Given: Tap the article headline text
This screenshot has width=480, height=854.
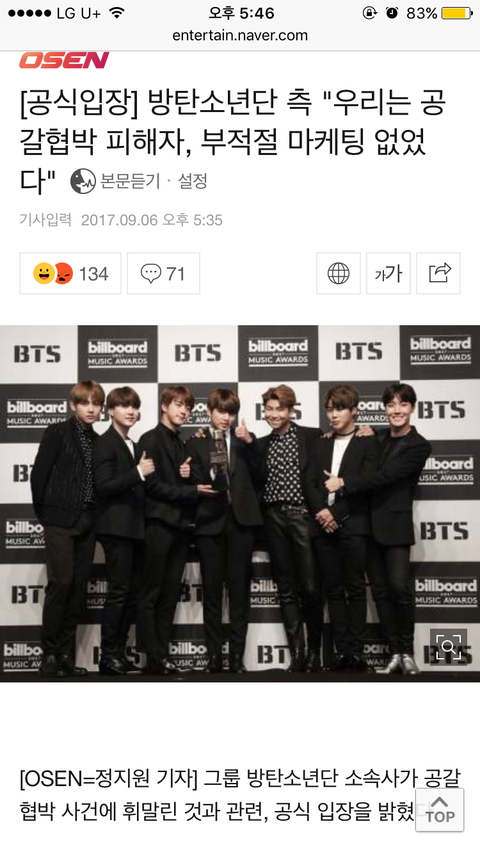Looking at the screenshot, I should [x=233, y=142].
